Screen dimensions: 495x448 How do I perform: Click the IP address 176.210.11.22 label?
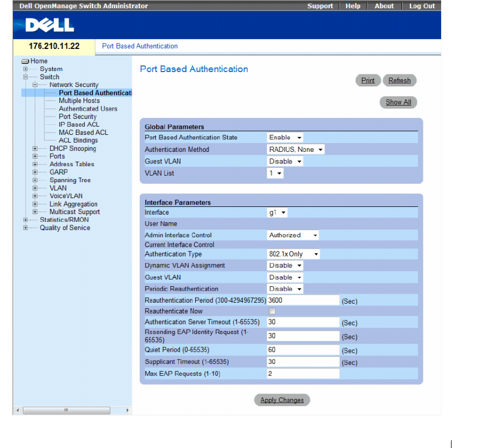click(x=54, y=46)
